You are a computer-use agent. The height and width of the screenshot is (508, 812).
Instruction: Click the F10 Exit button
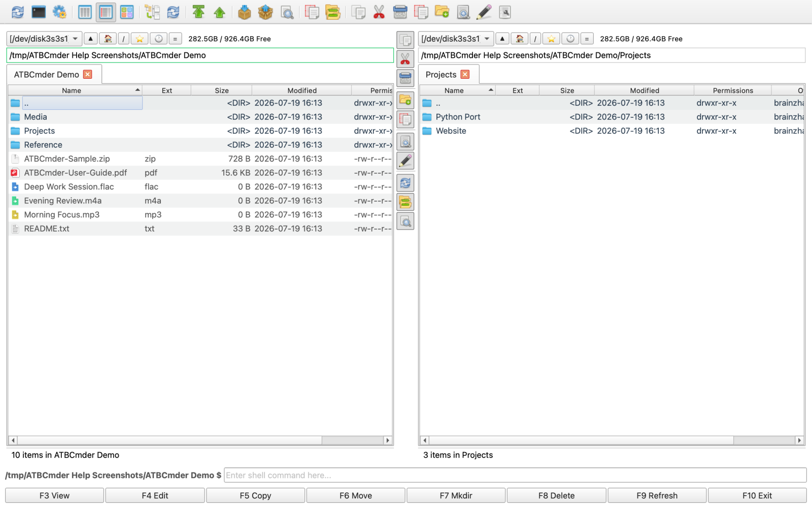[x=757, y=495]
